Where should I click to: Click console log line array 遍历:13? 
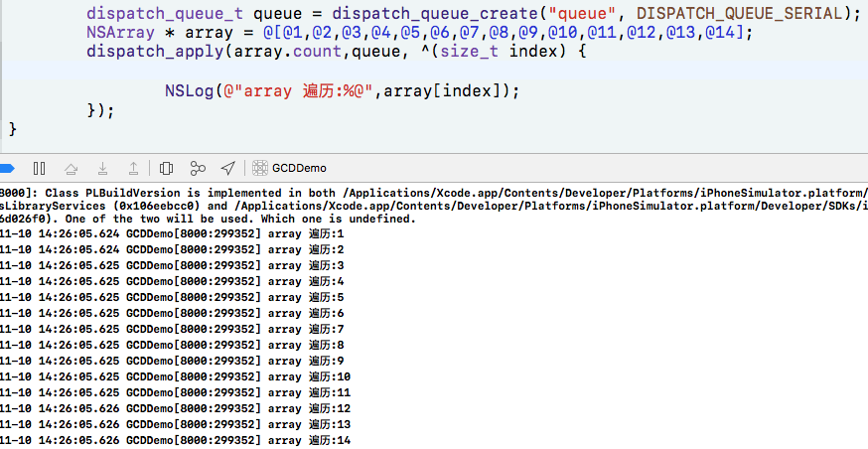pyautogui.click(x=176, y=425)
